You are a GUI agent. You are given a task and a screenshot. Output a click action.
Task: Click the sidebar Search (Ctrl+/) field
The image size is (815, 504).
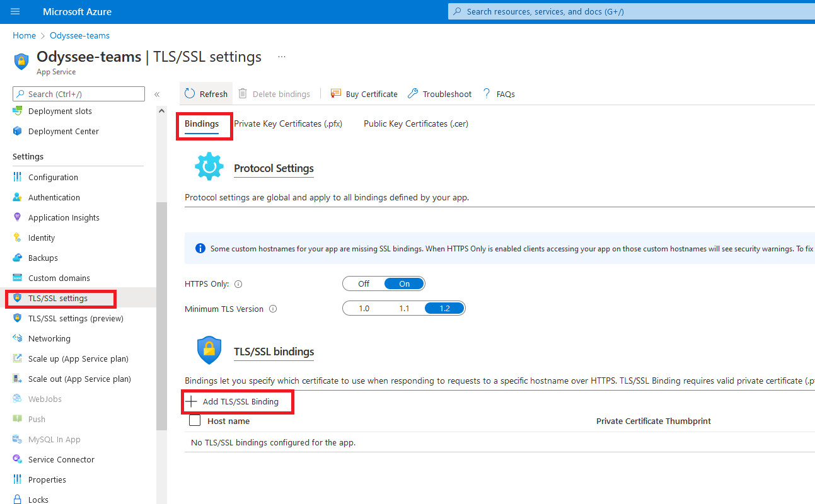(x=79, y=94)
